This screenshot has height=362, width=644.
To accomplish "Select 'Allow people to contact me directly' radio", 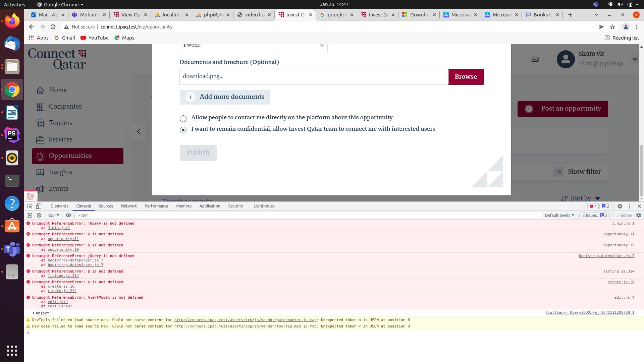I will (x=183, y=118).
